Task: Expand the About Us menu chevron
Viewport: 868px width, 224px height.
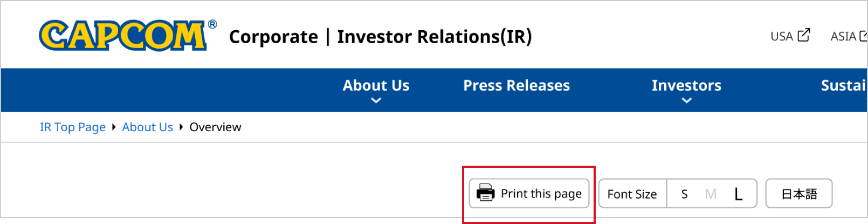Action: click(x=376, y=100)
